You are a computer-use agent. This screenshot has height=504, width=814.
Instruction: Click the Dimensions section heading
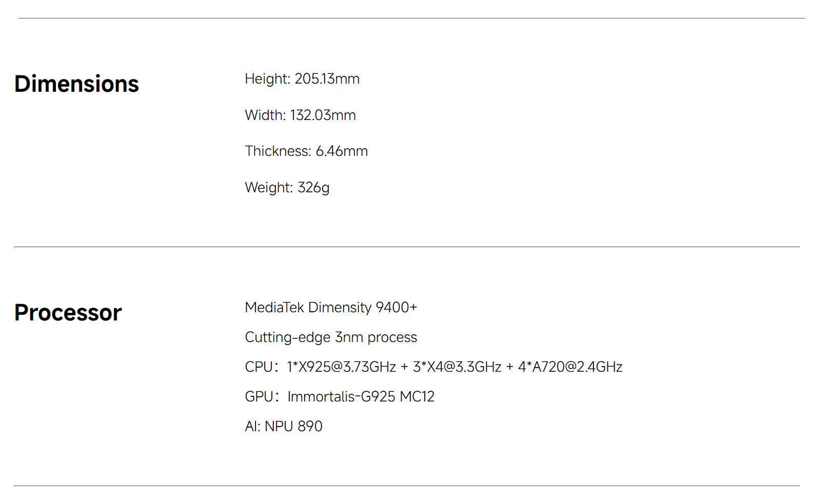click(x=76, y=84)
